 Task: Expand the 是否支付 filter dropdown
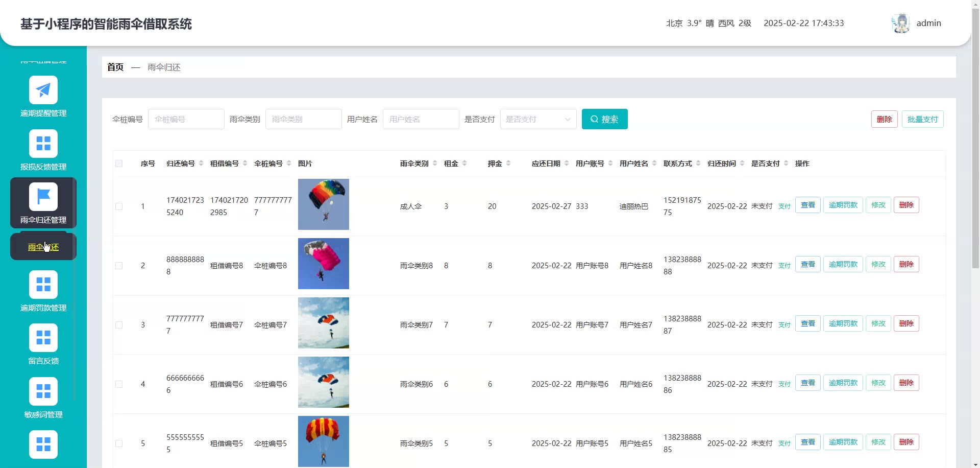538,119
